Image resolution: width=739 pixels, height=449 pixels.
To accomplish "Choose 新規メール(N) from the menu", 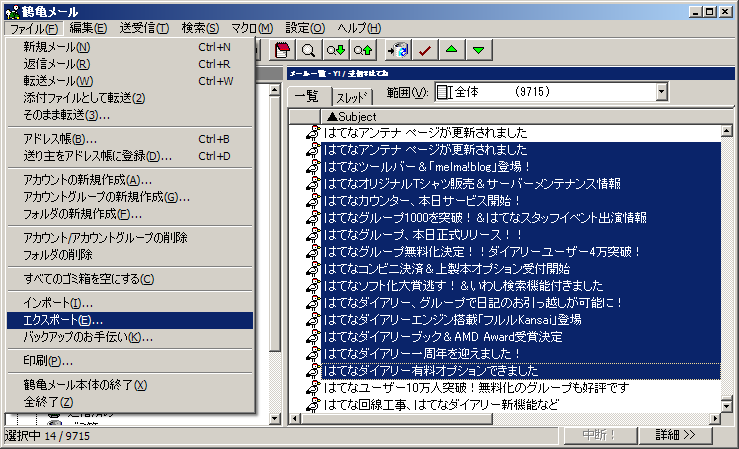I will coord(130,47).
